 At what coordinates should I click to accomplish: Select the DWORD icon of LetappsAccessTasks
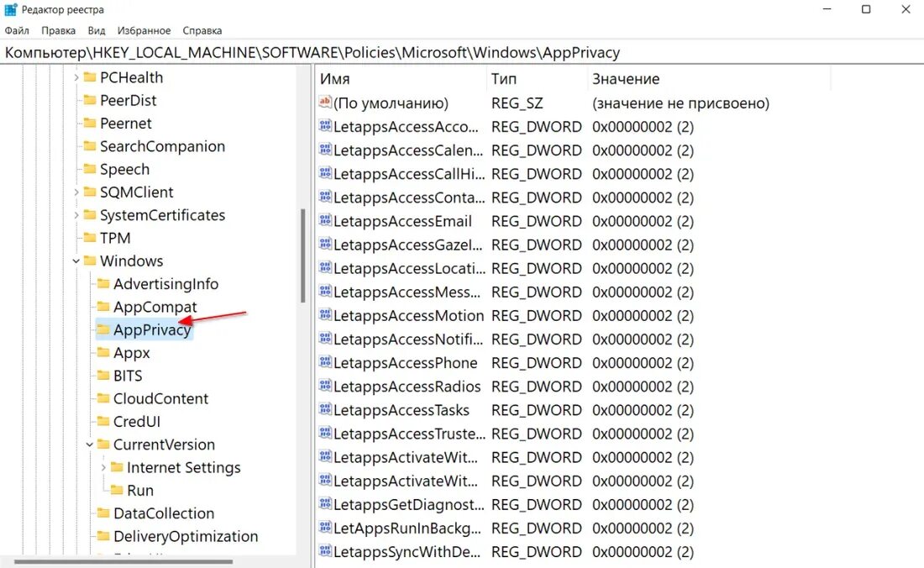pos(325,409)
